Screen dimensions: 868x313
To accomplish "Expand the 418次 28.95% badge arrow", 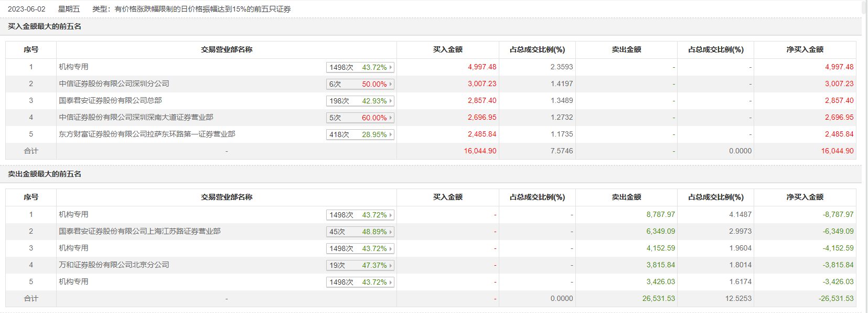I will 391,134.
